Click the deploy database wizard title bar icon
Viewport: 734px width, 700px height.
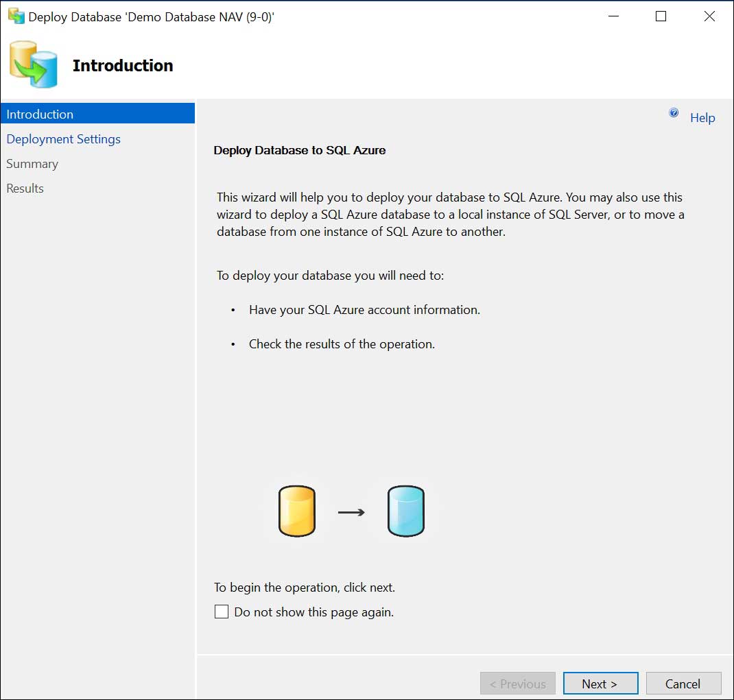tap(15, 16)
